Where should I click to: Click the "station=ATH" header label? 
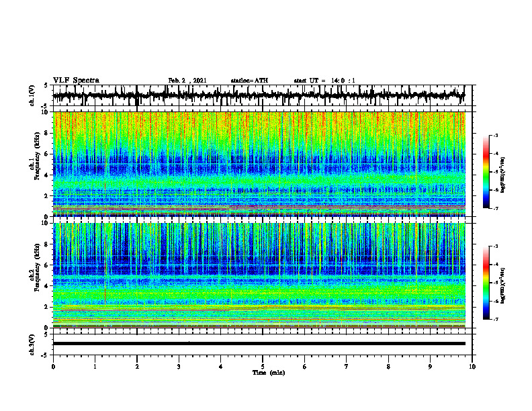[x=249, y=81]
